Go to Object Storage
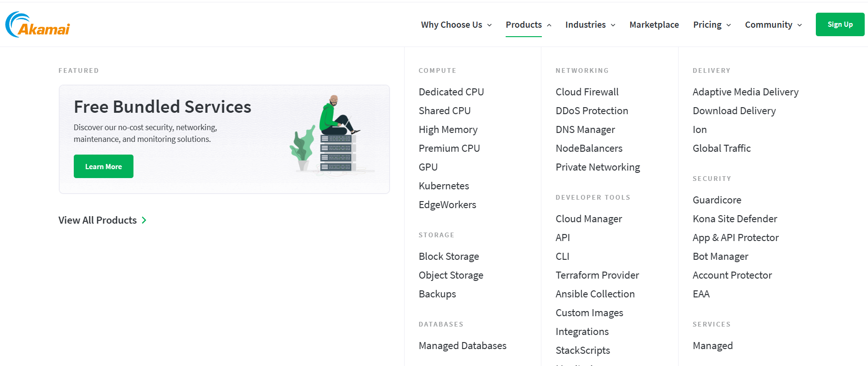868x366 pixels. (x=451, y=275)
